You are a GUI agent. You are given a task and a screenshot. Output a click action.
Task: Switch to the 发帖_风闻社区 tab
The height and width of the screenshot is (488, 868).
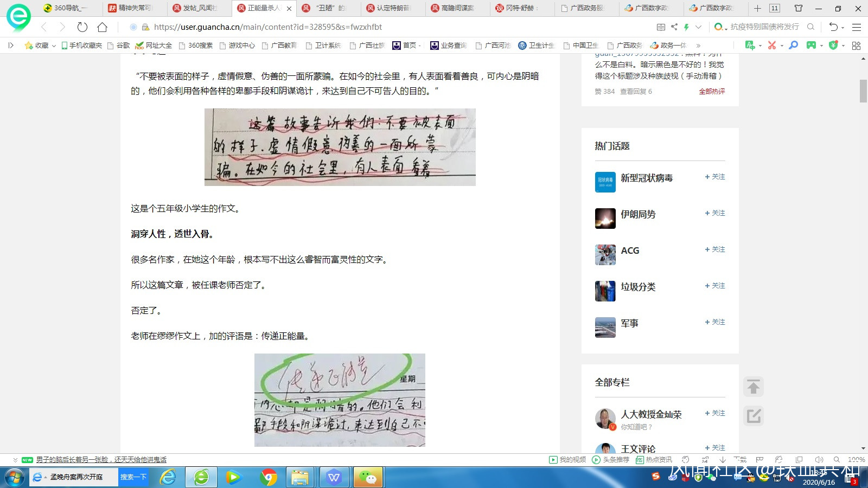pyautogui.click(x=199, y=8)
